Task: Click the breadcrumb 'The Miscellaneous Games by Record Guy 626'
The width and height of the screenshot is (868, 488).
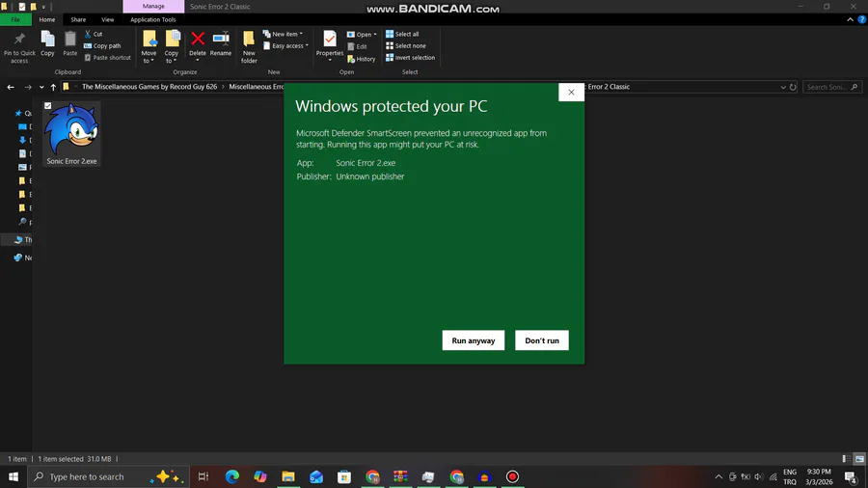Action: (x=149, y=87)
